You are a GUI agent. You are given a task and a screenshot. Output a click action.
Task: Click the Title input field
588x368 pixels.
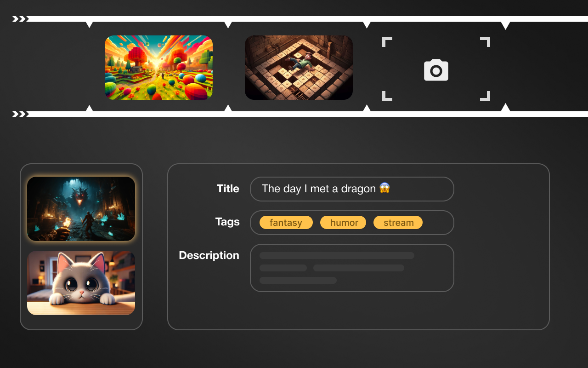pyautogui.click(x=352, y=189)
